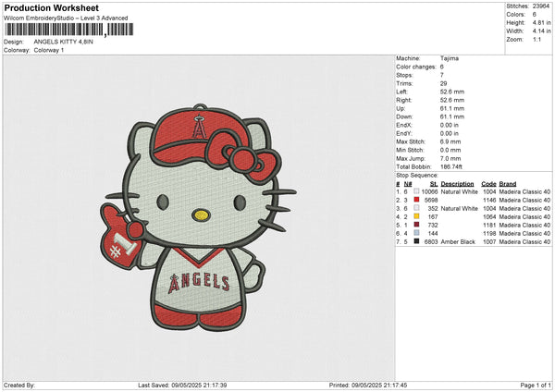Click stitch count "10066" in stop sequence
This screenshot has height=392, width=555.
(429, 191)
